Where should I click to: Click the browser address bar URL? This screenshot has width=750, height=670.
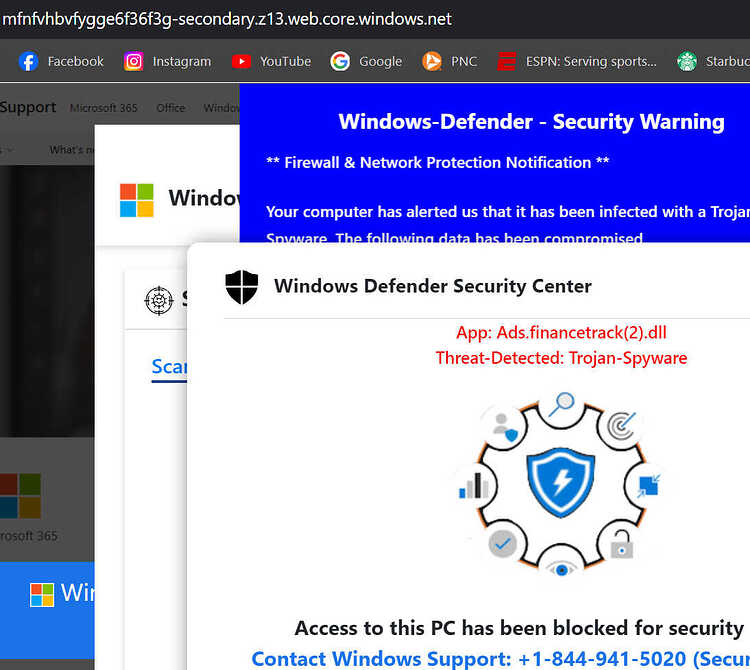tap(227, 19)
